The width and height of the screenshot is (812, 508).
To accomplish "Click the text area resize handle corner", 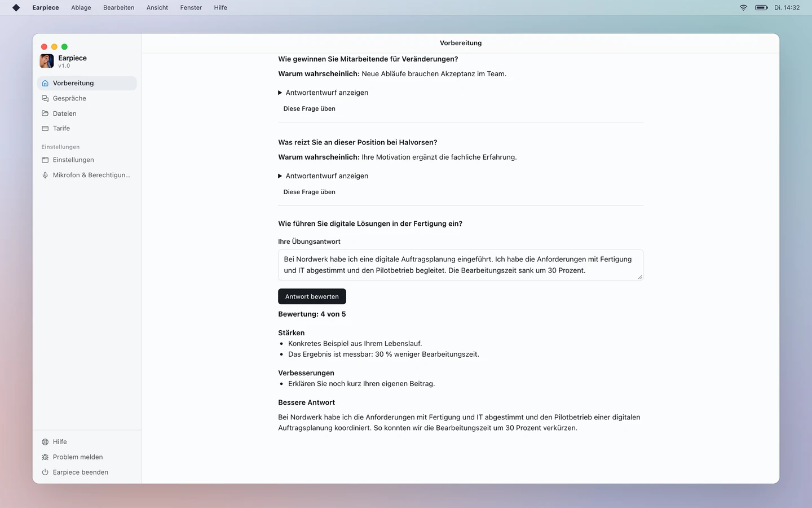I will coord(640,277).
